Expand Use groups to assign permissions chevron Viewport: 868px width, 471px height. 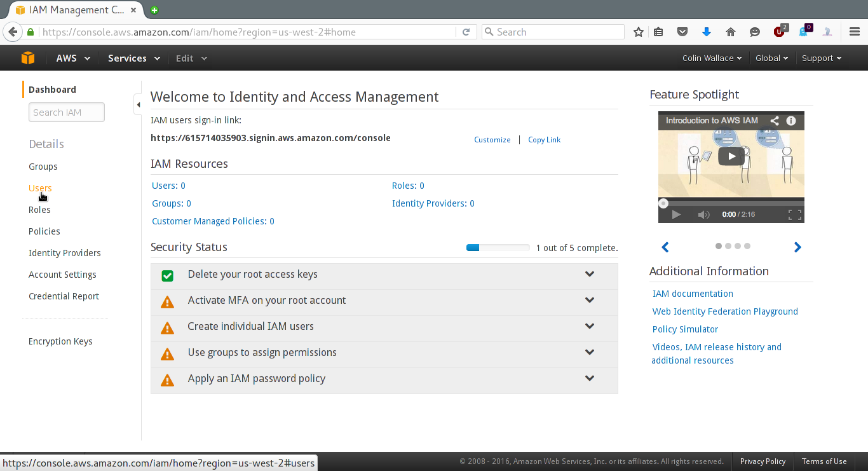(590, 352)
